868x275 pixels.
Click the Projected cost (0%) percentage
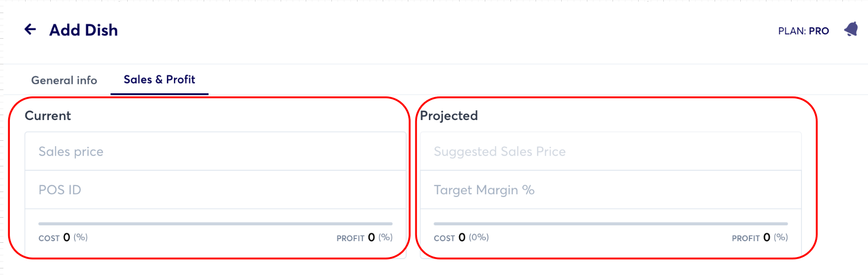pyautogui.click(x=479, y=237)
